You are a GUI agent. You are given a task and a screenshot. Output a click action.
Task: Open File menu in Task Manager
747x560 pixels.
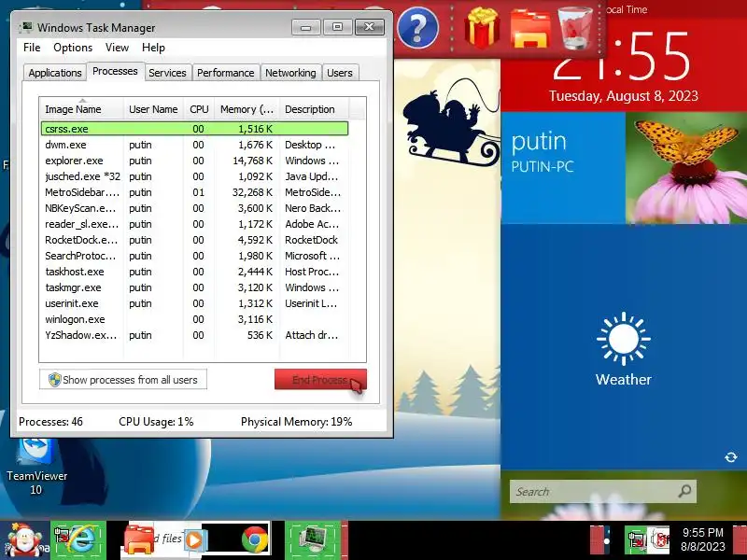coord(32,48)
